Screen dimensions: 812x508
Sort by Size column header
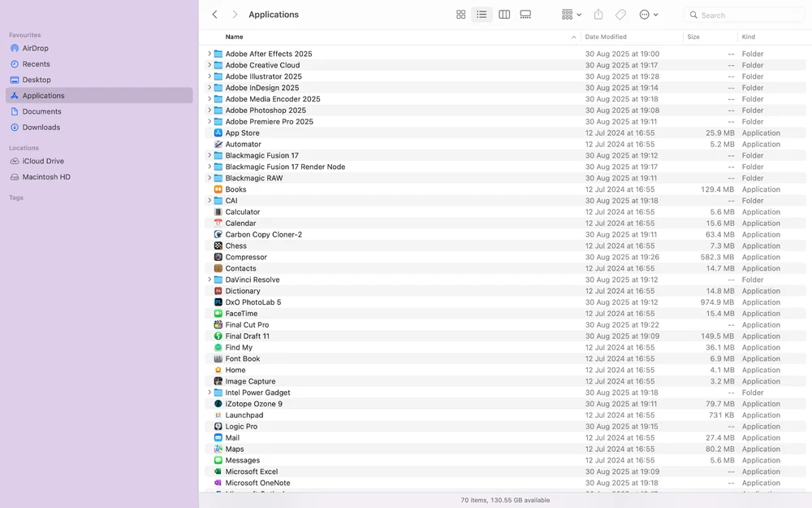point(693,37)
